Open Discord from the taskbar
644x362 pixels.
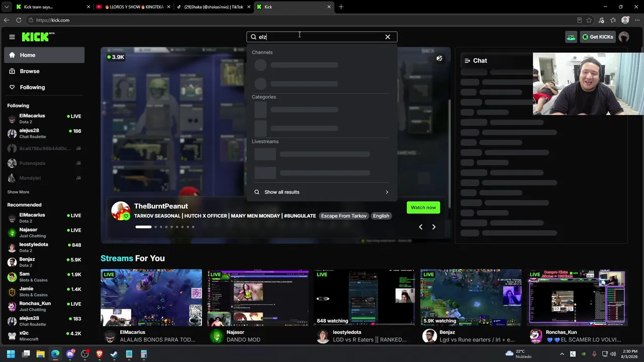(70, 354)
